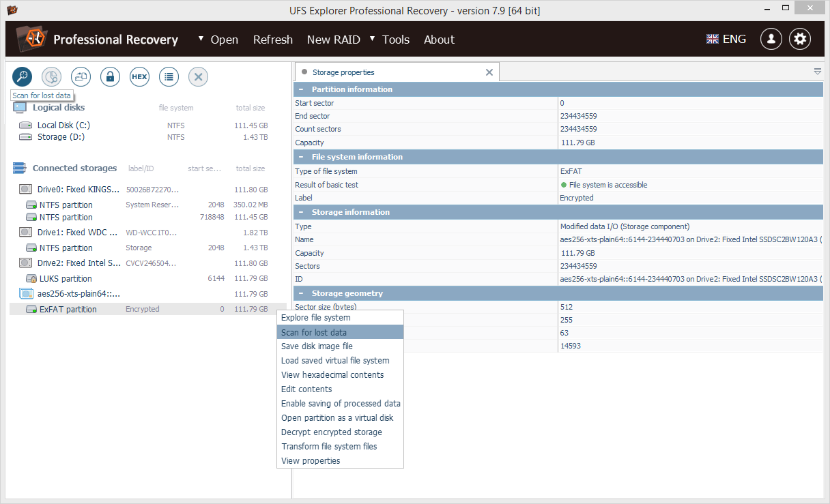The image size is (830, 504).
Task: Click the disk partition manager toolbar icon
Action: click(x=52, y=76)
